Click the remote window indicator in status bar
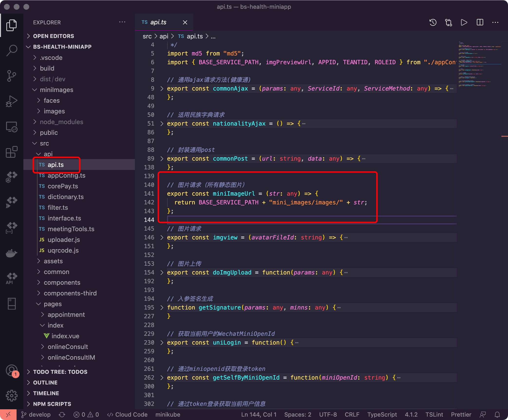508x420 pixels. [x=8, y=415]
